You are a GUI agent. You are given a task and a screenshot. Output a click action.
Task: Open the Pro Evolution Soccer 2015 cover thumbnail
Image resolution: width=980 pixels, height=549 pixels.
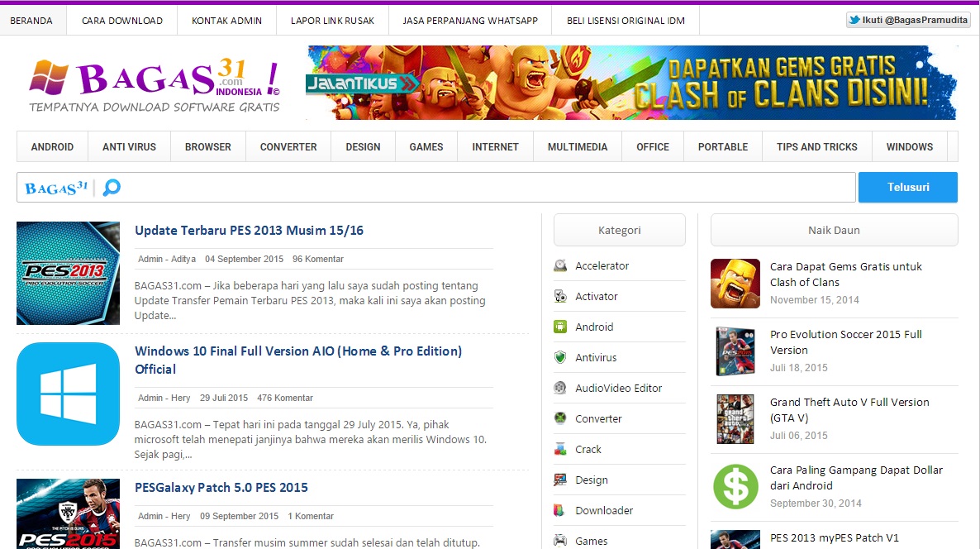pos(735,351)
